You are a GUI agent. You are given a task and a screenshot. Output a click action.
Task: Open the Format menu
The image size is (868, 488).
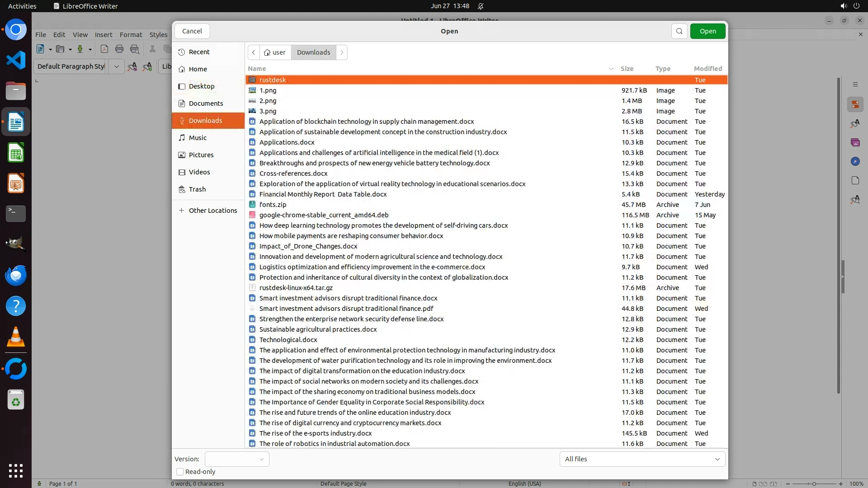(131, 35)
